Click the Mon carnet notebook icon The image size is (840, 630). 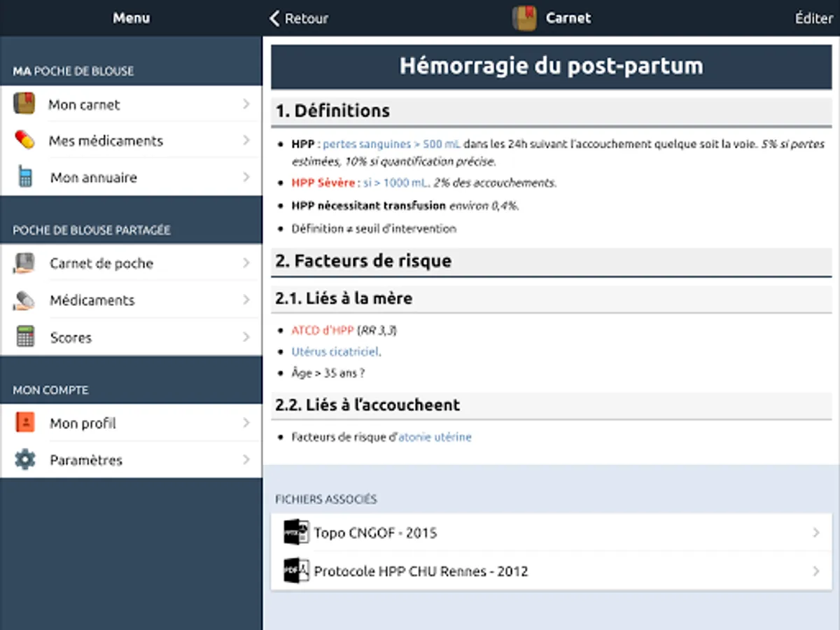click(x=24, y=104)
